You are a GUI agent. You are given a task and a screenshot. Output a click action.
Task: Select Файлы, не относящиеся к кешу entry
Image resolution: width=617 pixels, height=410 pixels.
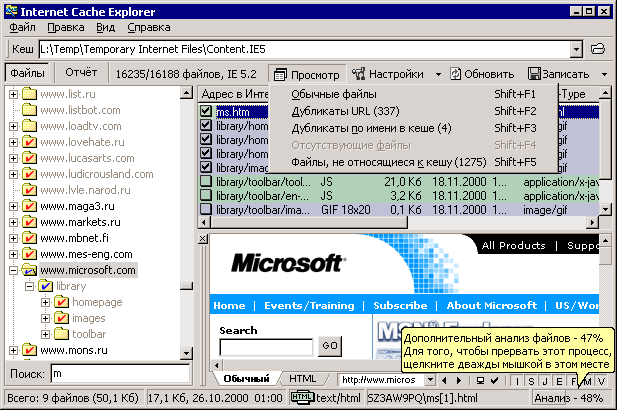413,162
